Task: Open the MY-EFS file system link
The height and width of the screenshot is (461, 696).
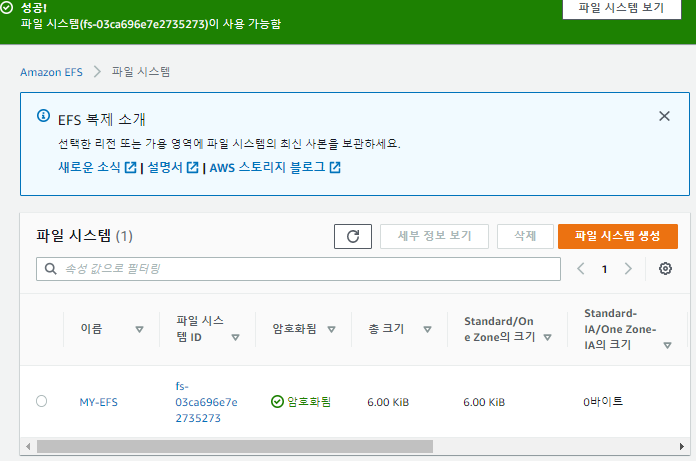Action: [x=99, y=402]
